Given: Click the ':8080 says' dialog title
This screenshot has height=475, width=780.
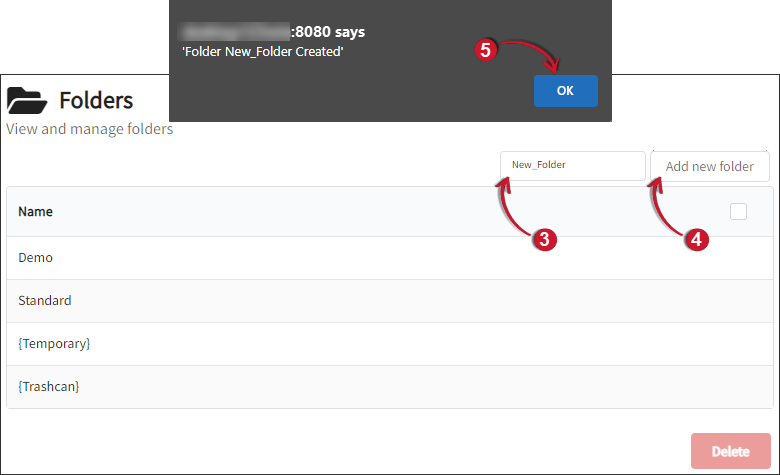Looking at the screenshot, I should pos(328,32).
